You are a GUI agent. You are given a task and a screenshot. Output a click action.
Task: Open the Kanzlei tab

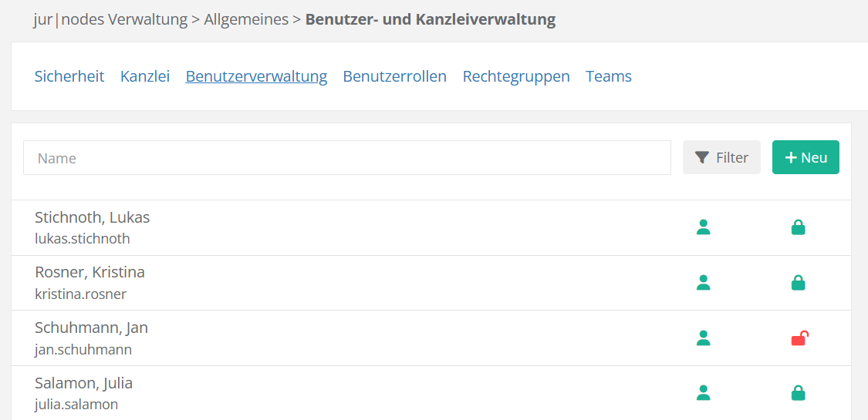pyautogui.click(x=145, y=76)
